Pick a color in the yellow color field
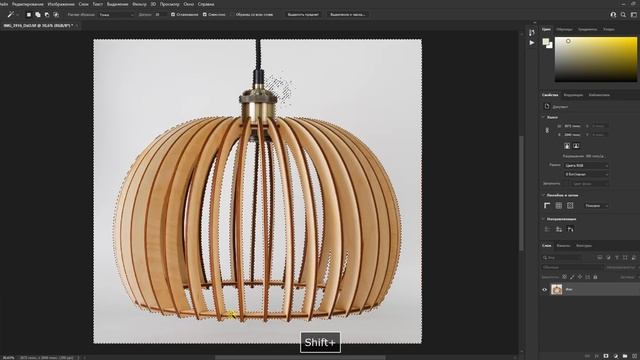Image resolution: width=640 pixels, height=360 pixels. pos(596,60)
